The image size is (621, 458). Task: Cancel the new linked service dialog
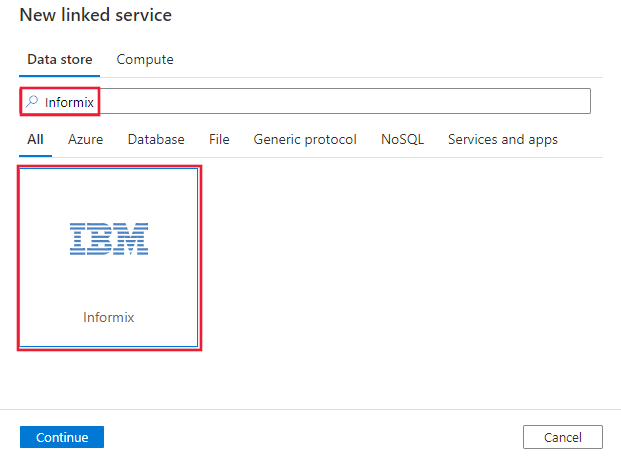click(563, 437)
